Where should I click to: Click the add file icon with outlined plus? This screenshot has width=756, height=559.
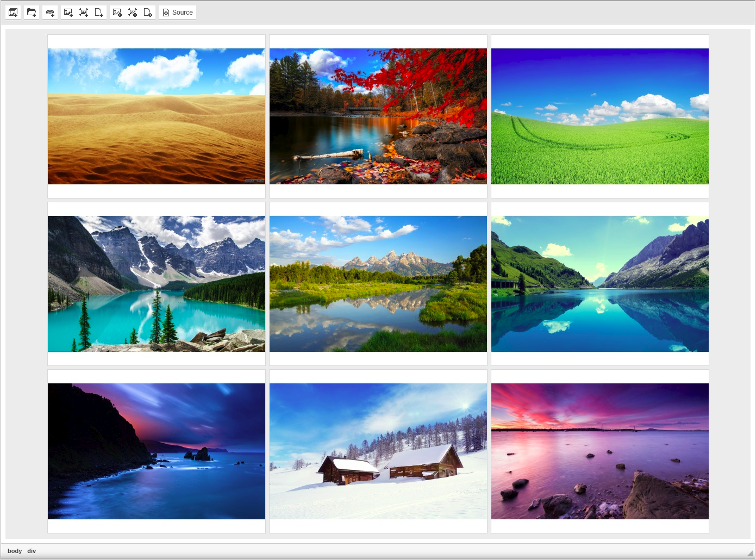148,13
